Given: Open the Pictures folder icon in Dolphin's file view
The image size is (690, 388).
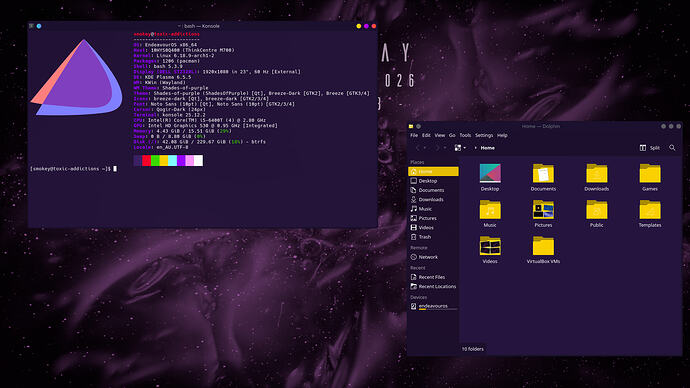Looking at the screenshot, I should pos(543,210).
